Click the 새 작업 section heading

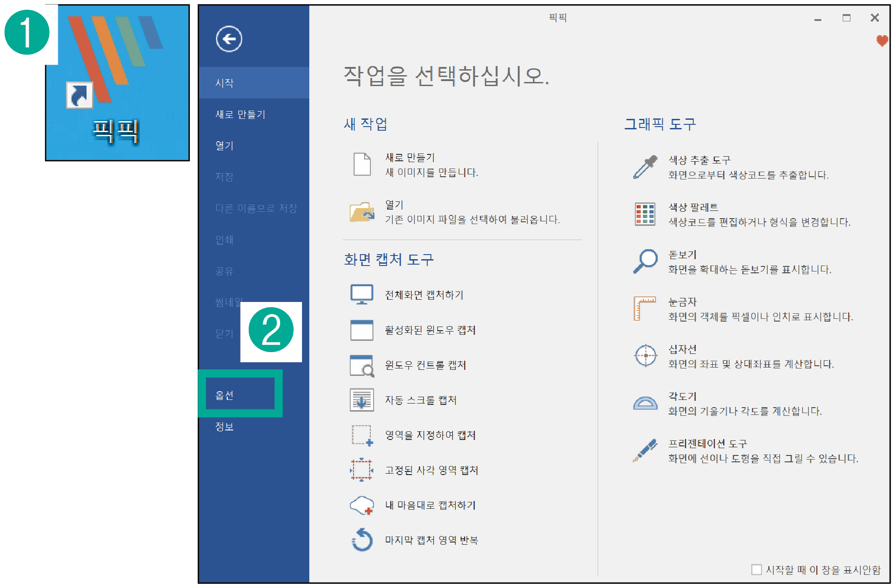click(366, 124)
